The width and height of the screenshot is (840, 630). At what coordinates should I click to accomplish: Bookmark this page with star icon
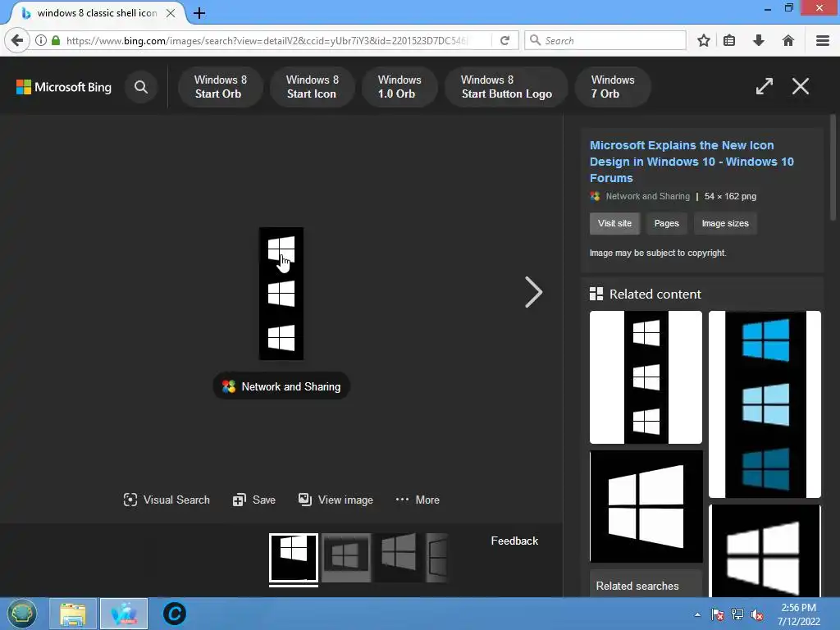(703, 41)
